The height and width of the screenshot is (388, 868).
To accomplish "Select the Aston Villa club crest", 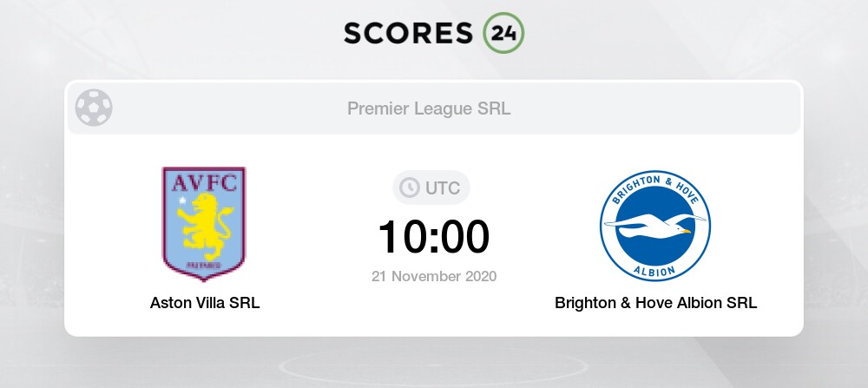I will pyautogui.click(x=204, y=224).
